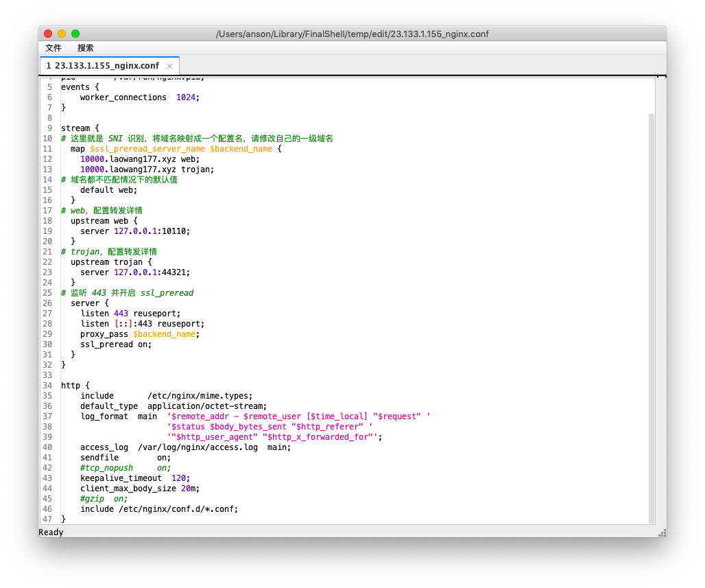Viewport: 705px width, 588px height.
Task: Select the 23.133.1.155_nginx.conf tab
Action: tap(103, 65)
